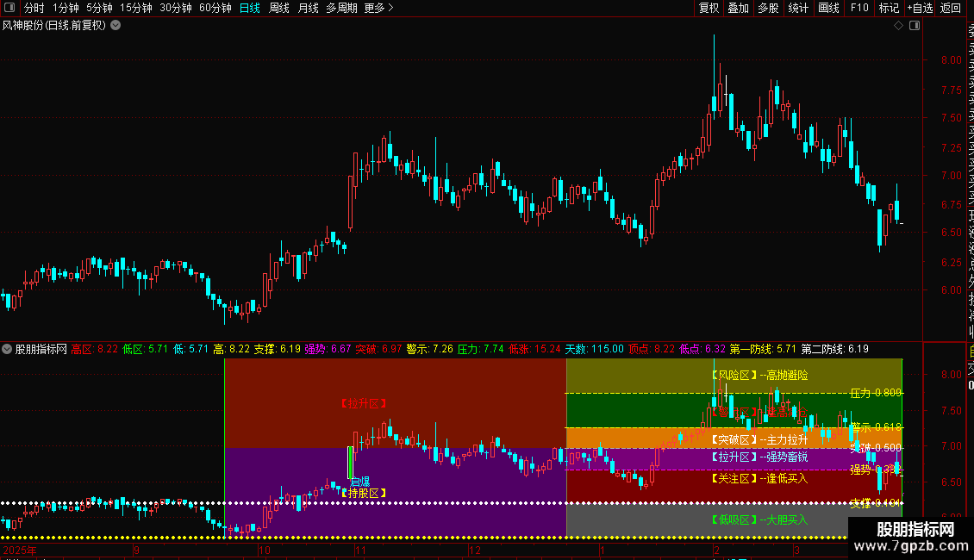Select the 60分钟 period tab

pyautogui.click(x=215, y=8)
